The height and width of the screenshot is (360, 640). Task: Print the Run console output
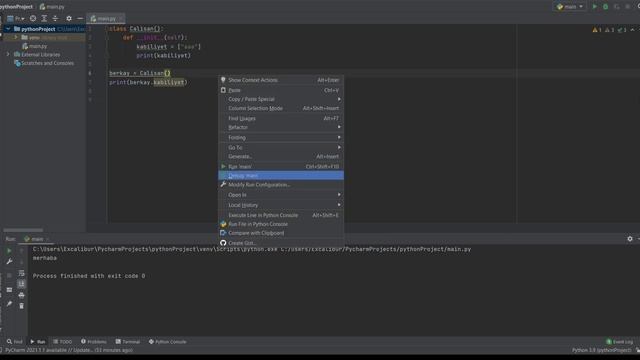point(22,295)
